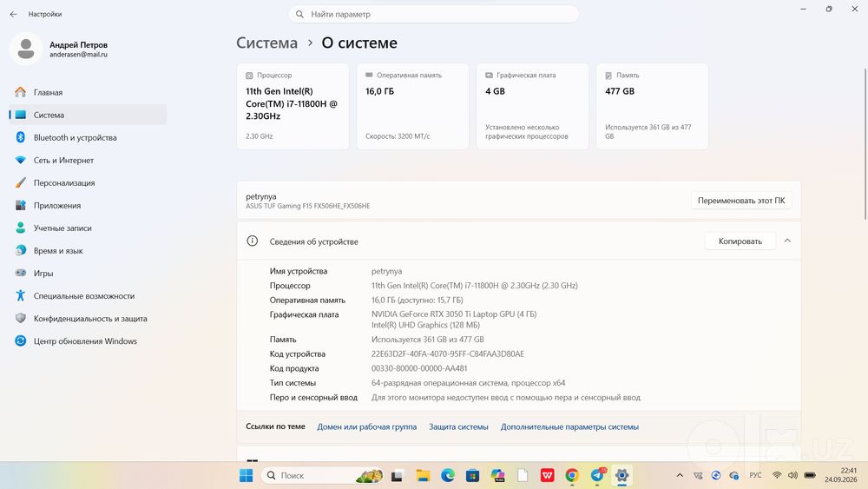Click the page vertical scrollbar

[865, 143]
